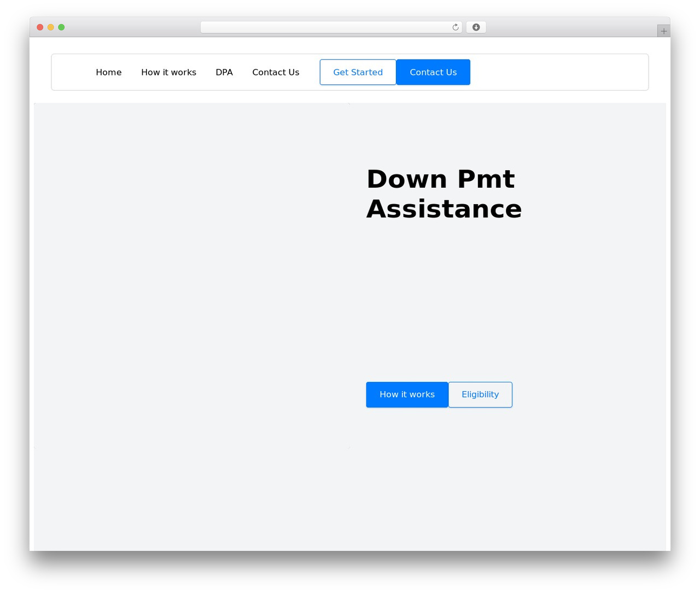Go to the Home nav item
The width and height of the screenshot is (700, 593).
[109, 72]
